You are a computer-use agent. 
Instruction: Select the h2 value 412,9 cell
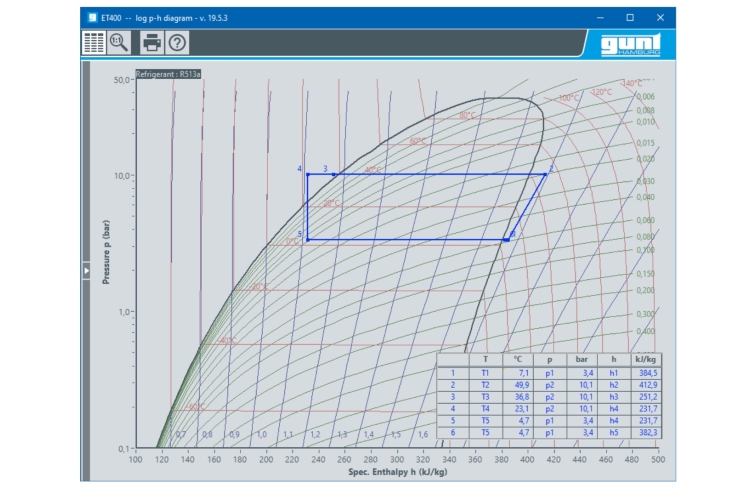pyautogui.click(x=647, y=385)
